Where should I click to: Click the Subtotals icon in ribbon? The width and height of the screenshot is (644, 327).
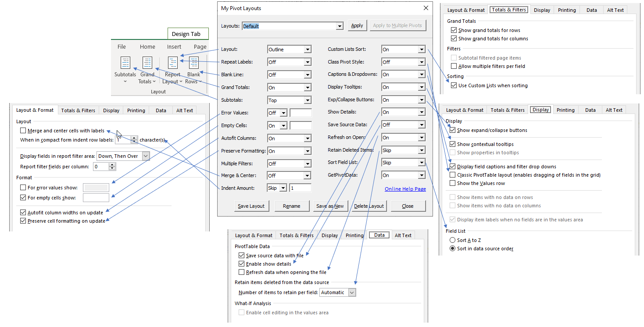tap(125, 63)
